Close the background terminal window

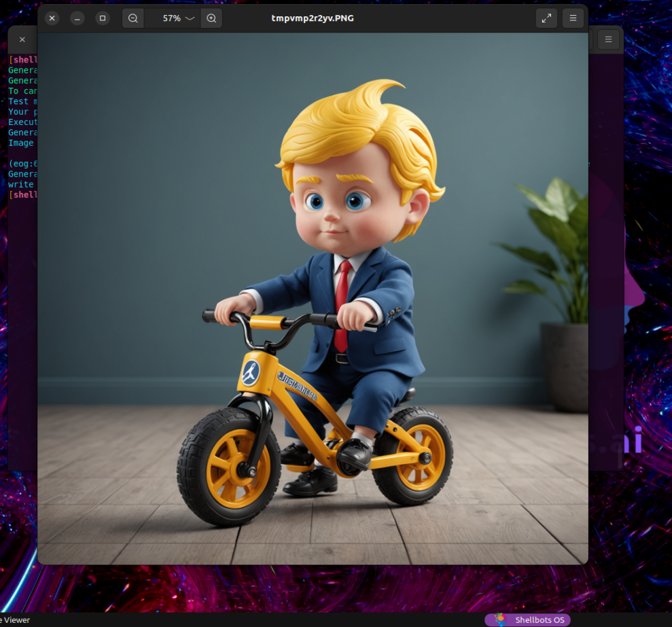click(22, 39)
